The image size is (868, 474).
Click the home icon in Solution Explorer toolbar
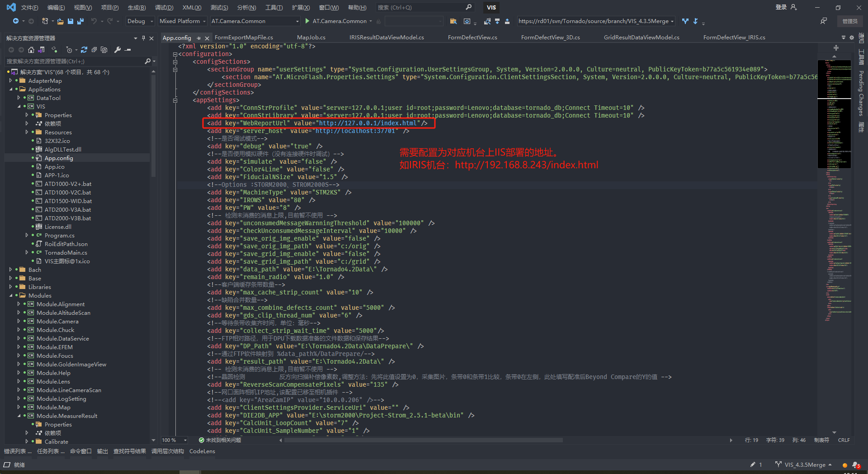[31, 50]
